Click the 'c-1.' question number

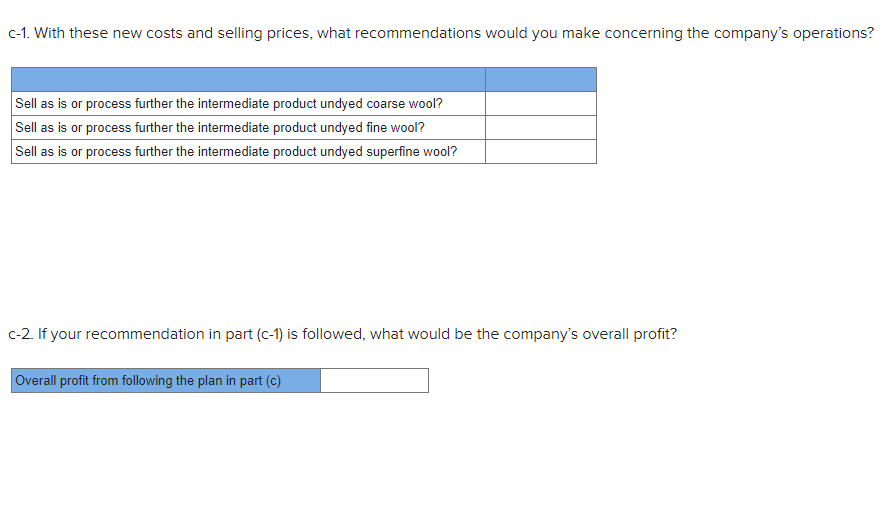click(19, 33)
